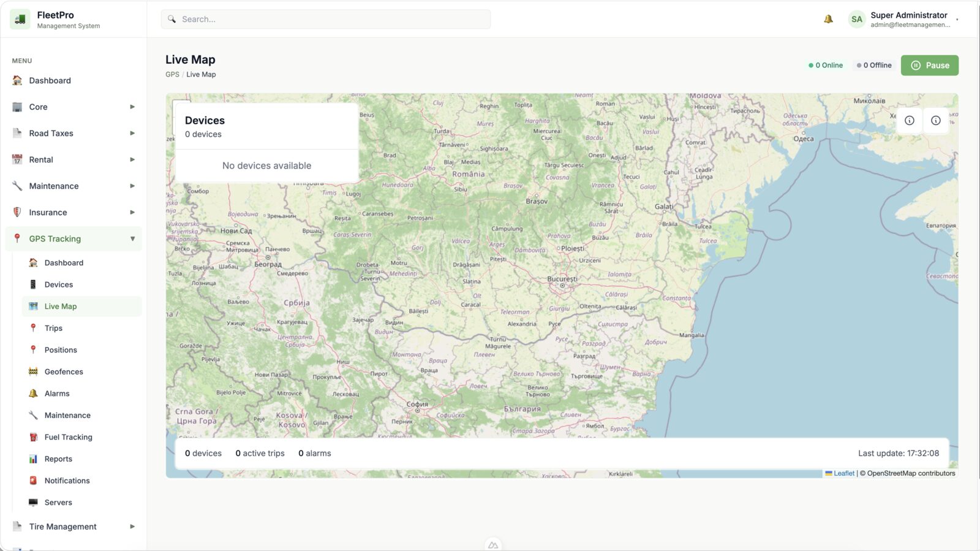Click the 0 Offline status badge
The height and width of the screenshot is (551, 980).
874,65
